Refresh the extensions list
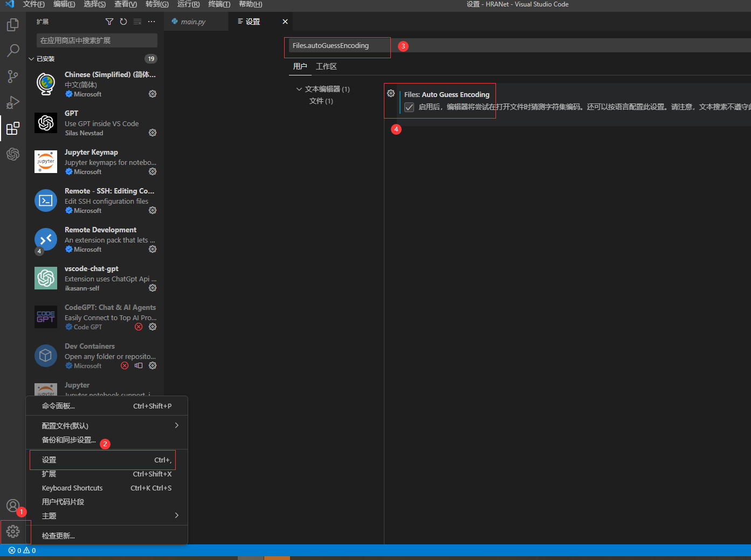 [x=123, y=22]
